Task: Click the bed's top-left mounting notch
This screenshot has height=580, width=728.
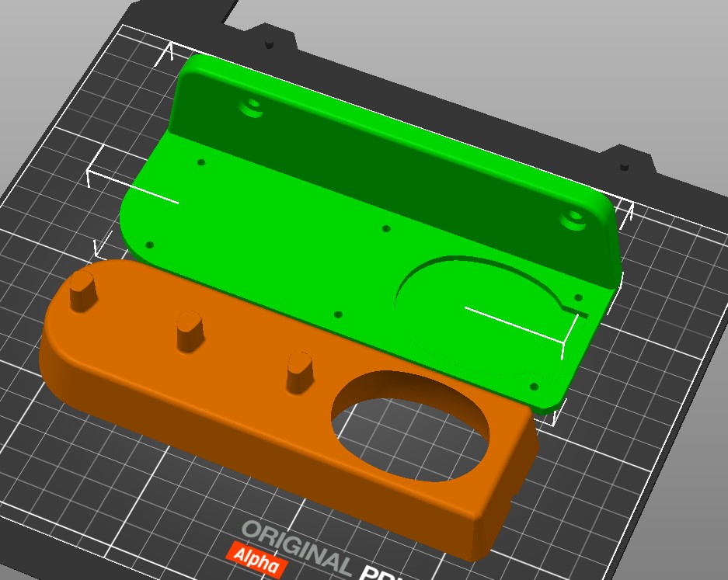Action: [270, 43]
